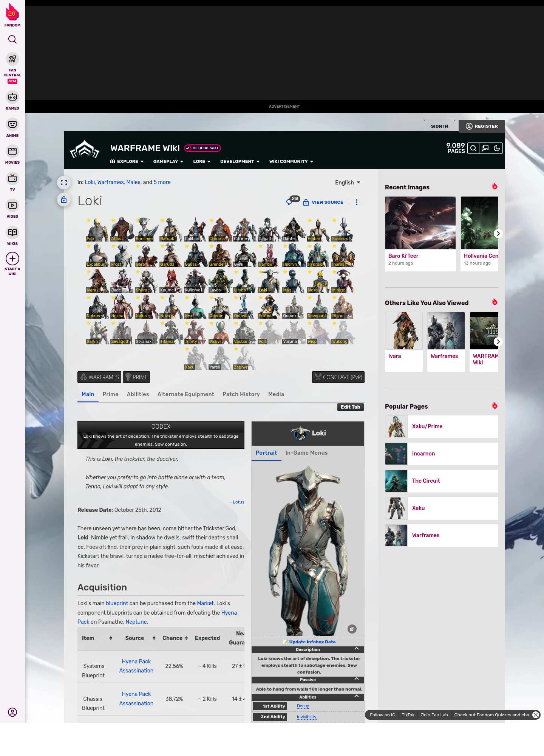This screenshot has width=544, height=756.
Task: Click the wiki header search magnifier
Action: pyautogui.click(x=473, y=148)
